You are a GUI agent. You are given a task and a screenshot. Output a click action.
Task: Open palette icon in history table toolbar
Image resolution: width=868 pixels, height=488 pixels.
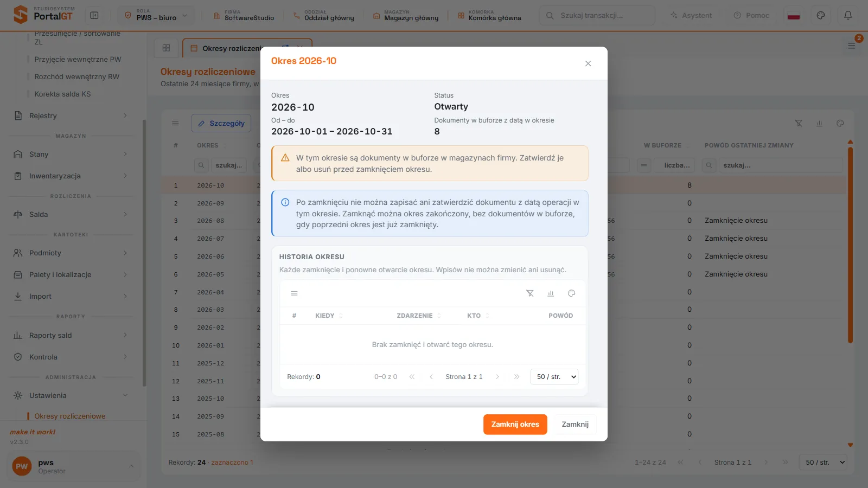pos(571,293)
